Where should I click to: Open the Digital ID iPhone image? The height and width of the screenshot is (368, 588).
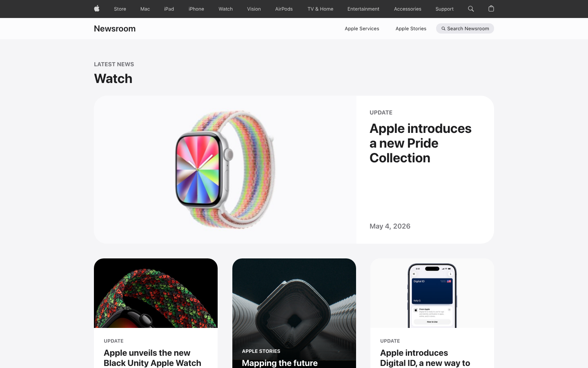point(432,293)
